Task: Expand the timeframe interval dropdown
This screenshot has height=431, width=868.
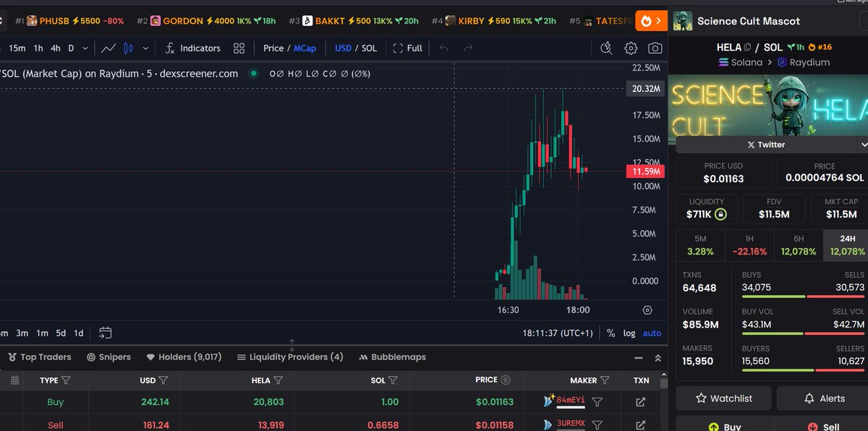Action: [x=85, y=48]
